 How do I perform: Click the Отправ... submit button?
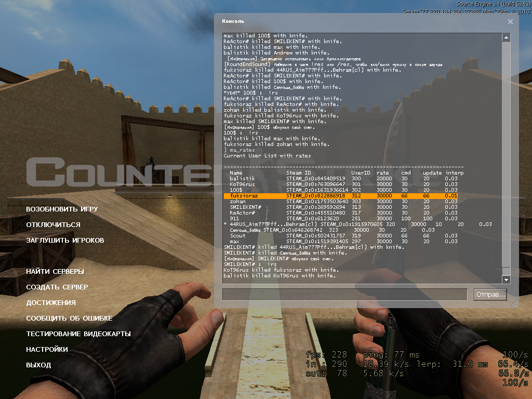490,294
